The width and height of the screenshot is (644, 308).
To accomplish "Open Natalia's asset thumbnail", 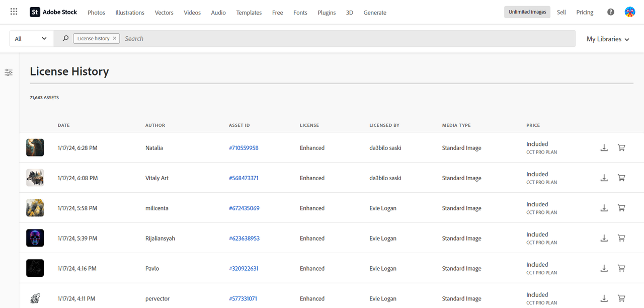I will [35, 147].
